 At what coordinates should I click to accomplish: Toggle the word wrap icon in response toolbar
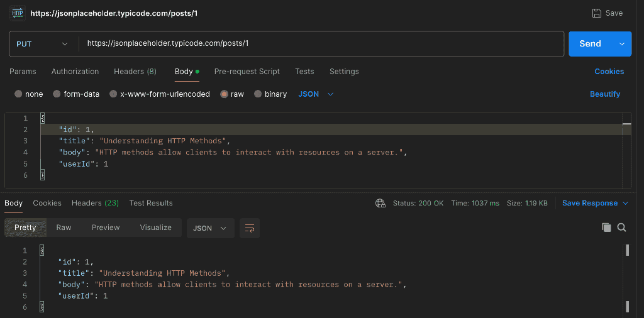pos(250,228)
